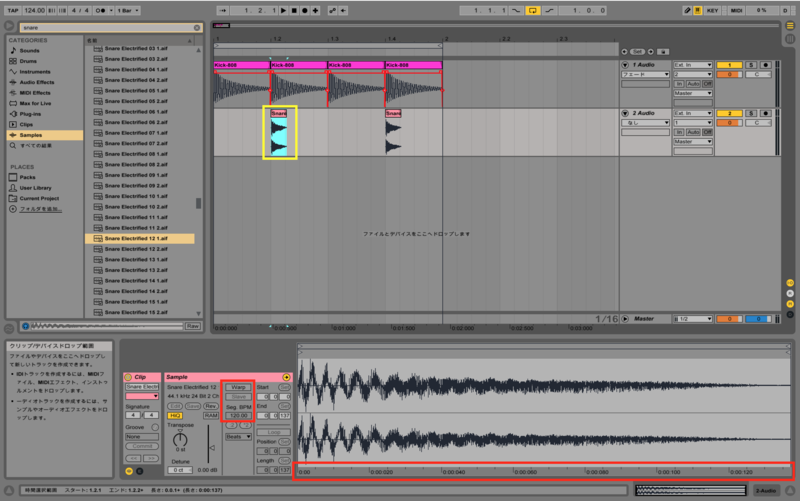The image size is (800, 501).
Task: Select Drums category in browser
Action: (28, 61)
